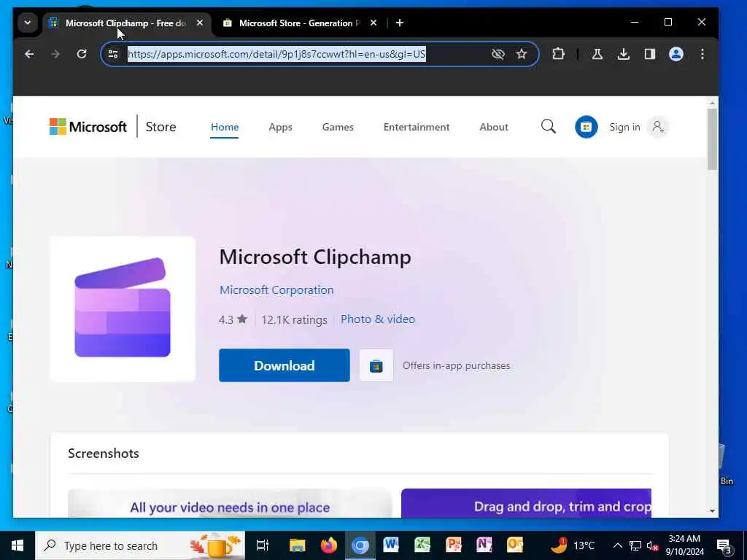Viewport: 747px width, 560px height.
Task: Click the Microsoft logo
Action: 88,127
